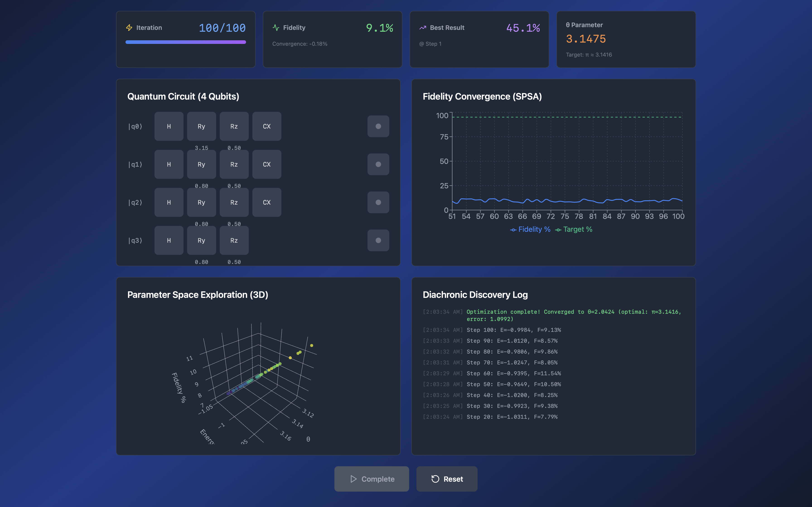This screenshot has height=507, width=812.
Task: Select the Rz gate on q2 row
Action: pos(234,202)
